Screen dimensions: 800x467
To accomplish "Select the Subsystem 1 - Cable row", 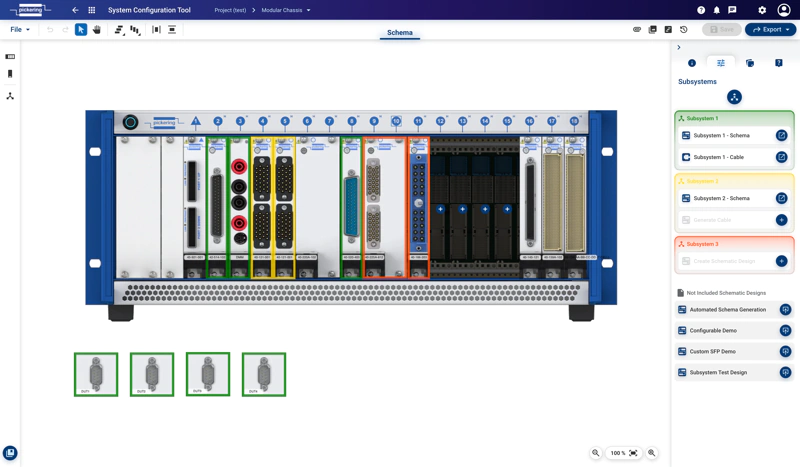I will [x=734, y=157].
